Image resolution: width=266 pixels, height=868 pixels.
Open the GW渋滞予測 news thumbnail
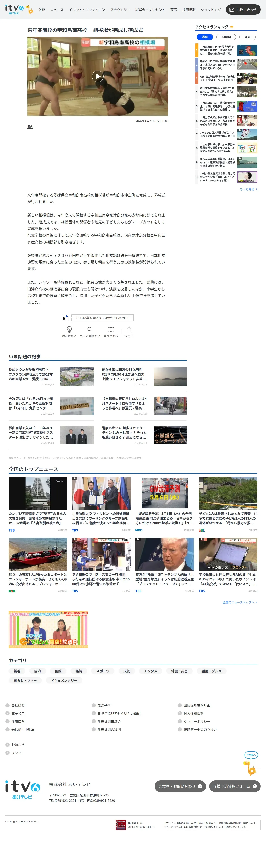pyautogui.click(x=165, y=493)
